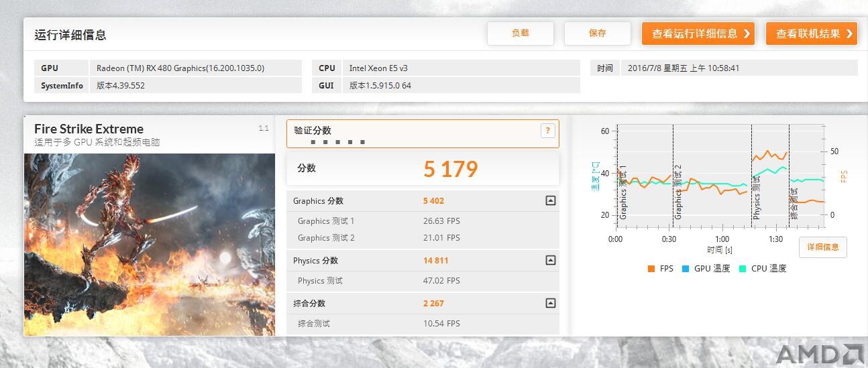Click the 保存 (Save) button
The width and height of the screenshot is (868, 368).
[x=598, y=34]
